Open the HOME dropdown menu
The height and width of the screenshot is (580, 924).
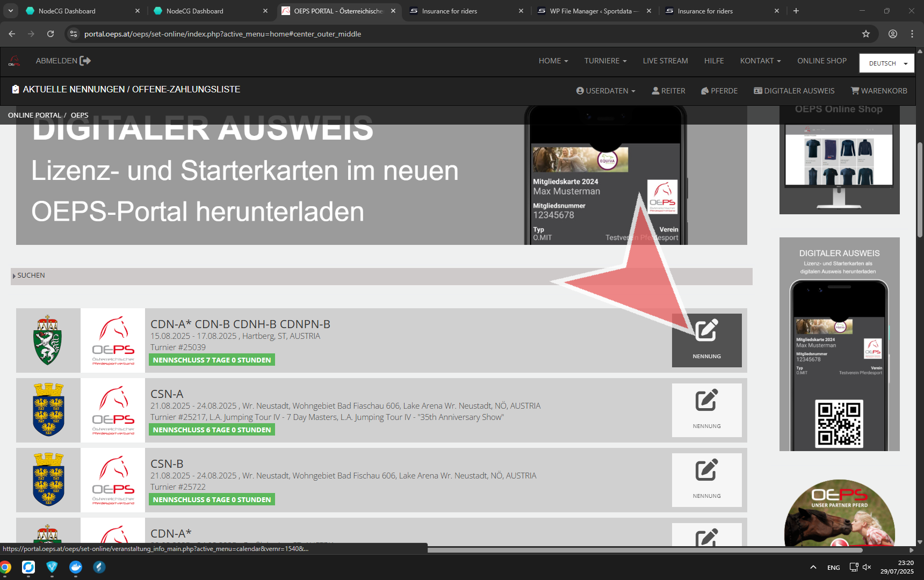pyautogui.click(x=553, y=61)
